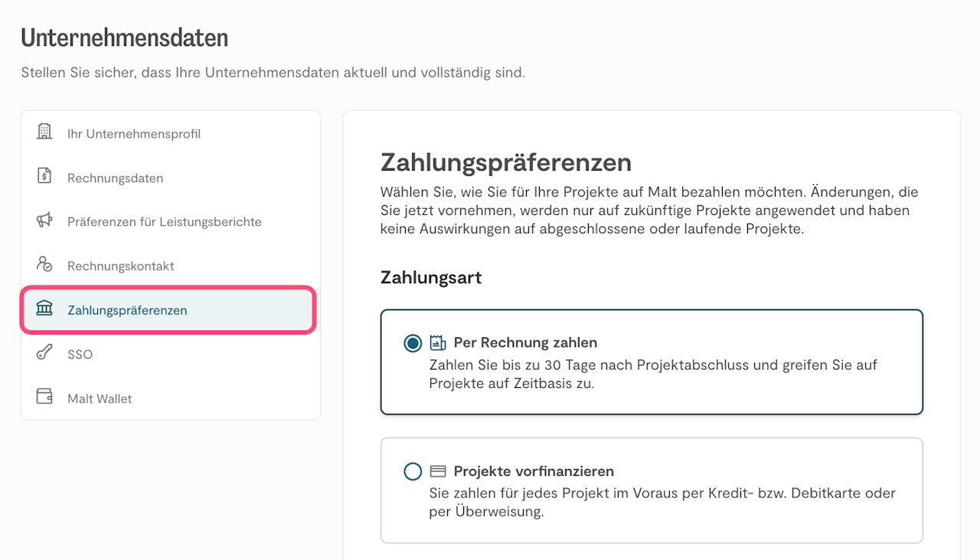Screen dimensions: 980x560
Task: Select the highlighted Zahlungspräferenzen menu item
Action: 127,311
